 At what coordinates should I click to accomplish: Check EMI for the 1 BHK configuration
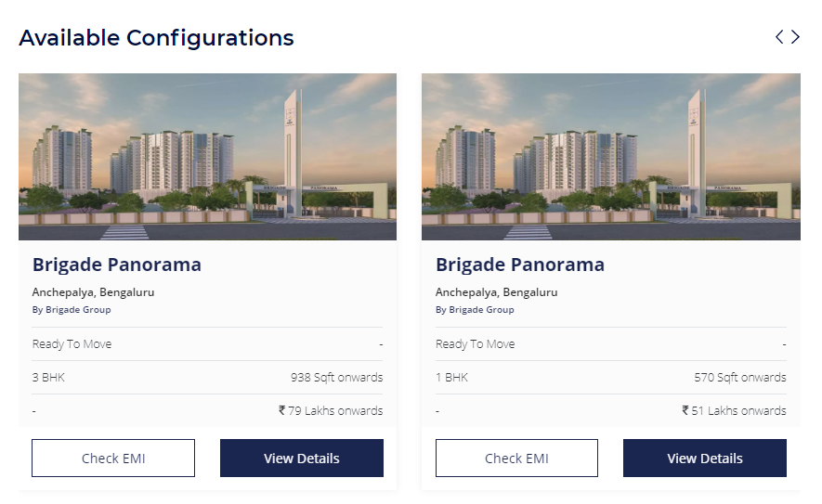tap(516, 459)
